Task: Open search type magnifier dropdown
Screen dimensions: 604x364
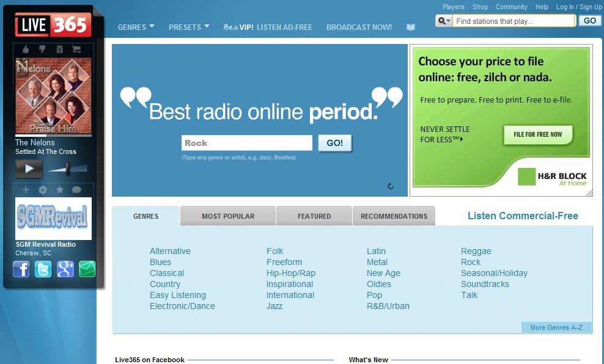Action: tap(444, 21)
